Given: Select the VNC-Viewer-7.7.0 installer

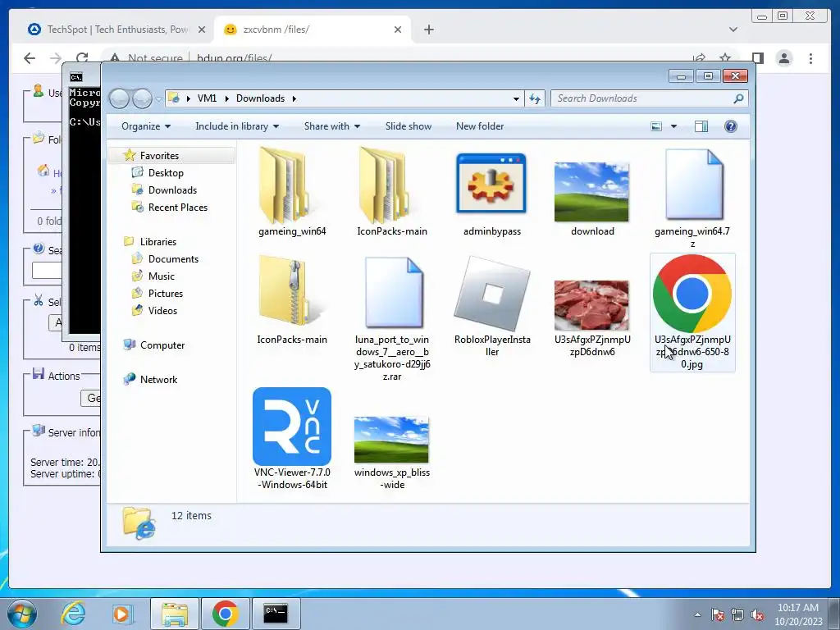Looking at the screenshot, I should tap(291, 438).
